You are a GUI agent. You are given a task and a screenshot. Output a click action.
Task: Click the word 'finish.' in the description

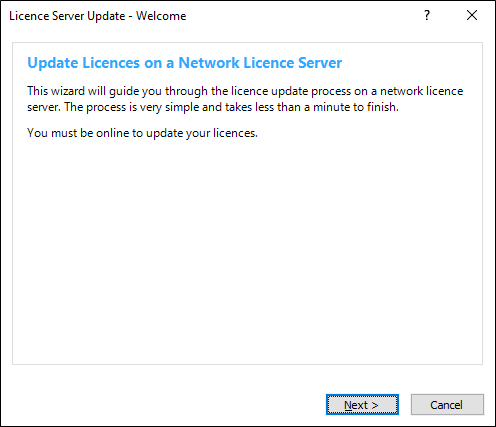click(x=383, y=107)
